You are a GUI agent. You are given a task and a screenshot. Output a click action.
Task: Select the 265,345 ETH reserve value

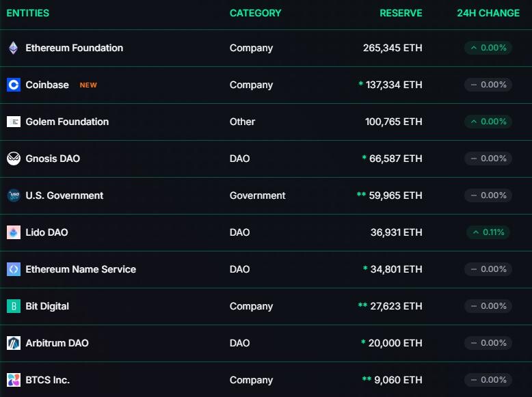(393, 48)
